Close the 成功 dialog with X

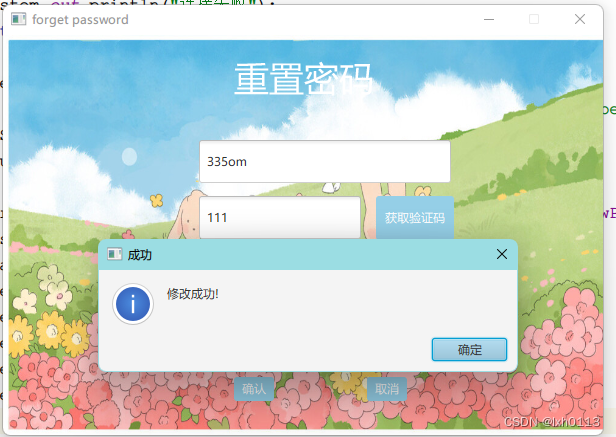pyautogui.click(x=502, y=254)
